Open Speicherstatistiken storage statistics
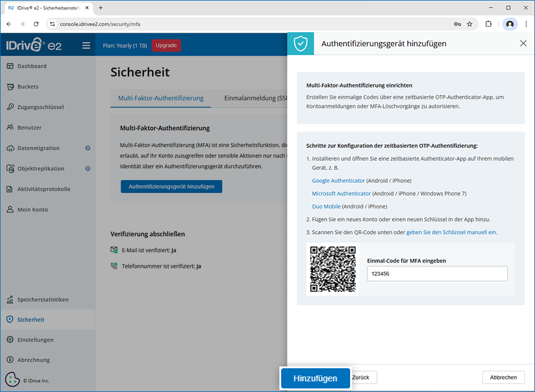This screenshot has height=392, width=535. point(43,299)
